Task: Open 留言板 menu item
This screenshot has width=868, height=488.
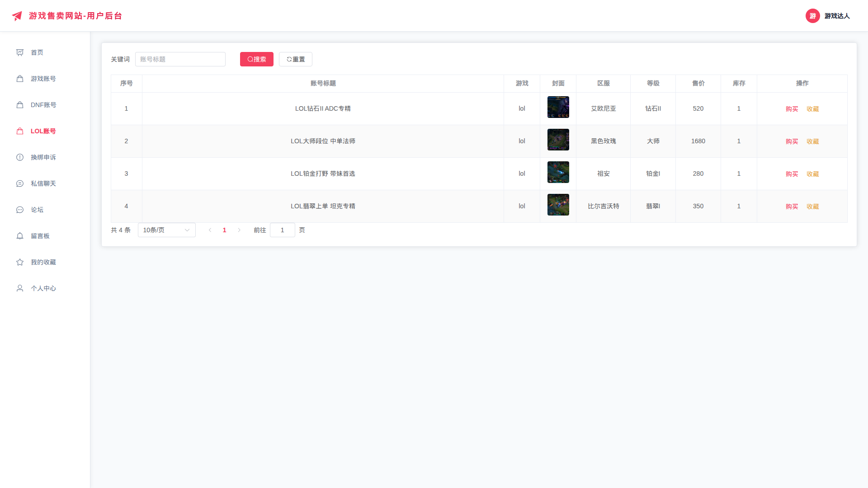Action: click(45, 236)
